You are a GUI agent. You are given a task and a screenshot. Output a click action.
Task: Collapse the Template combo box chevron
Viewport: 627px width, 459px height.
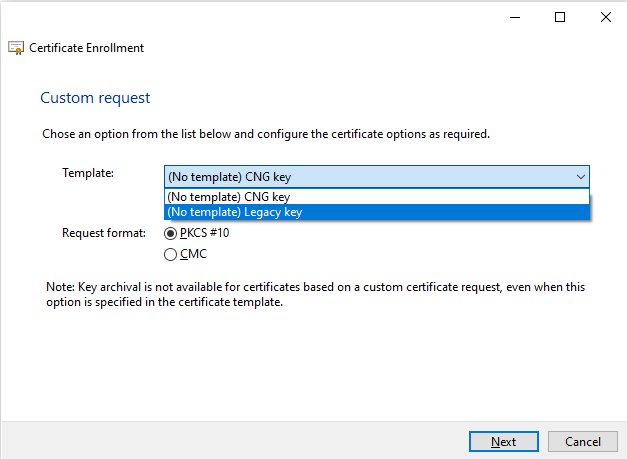[581, 177]
